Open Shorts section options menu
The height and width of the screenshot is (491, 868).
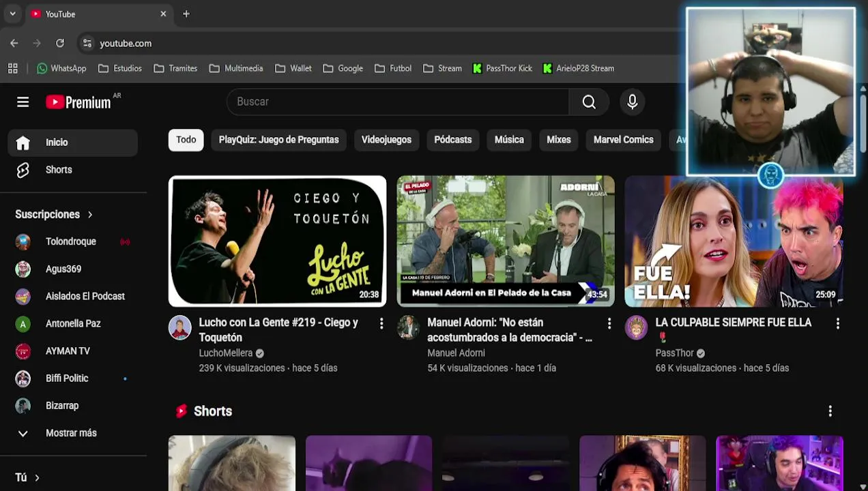pos(830,411)
